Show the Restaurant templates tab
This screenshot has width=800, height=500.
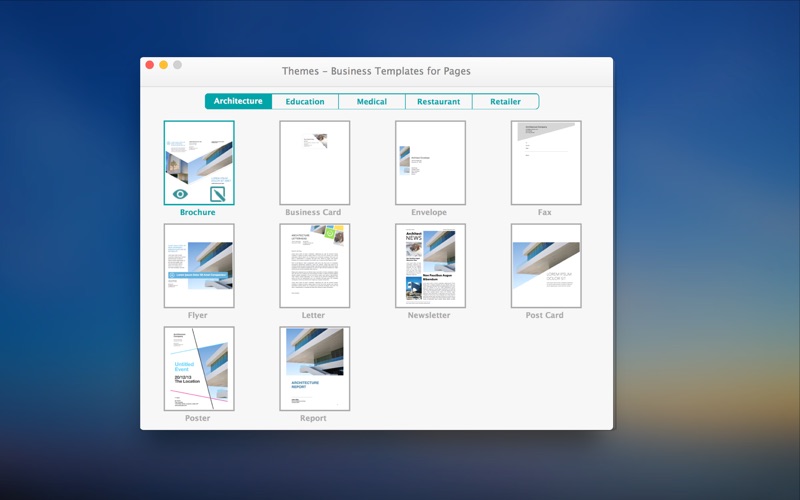pos(439,102)
